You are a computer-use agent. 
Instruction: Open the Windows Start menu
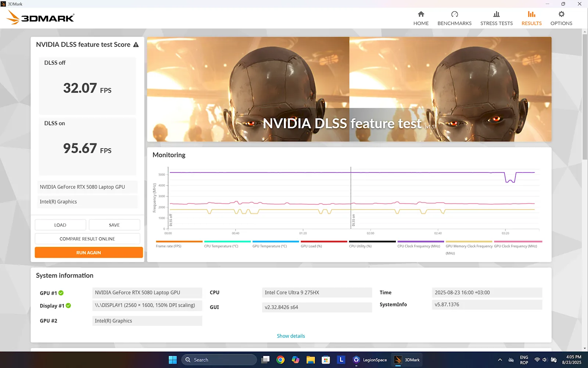click(173, 360)
